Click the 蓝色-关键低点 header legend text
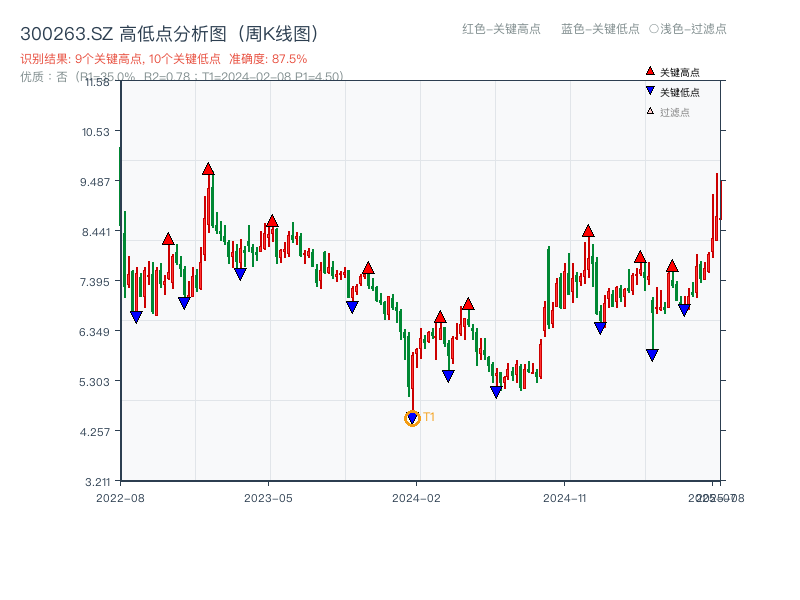 [x=600, y=29]
